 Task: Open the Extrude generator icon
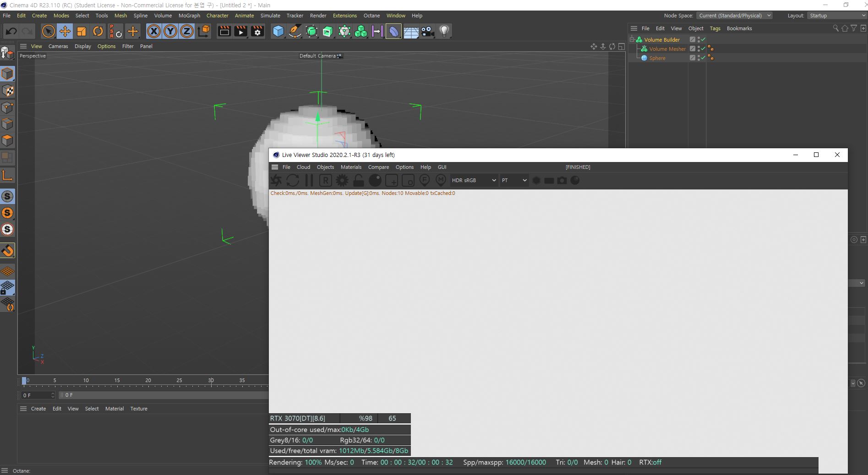328,31
